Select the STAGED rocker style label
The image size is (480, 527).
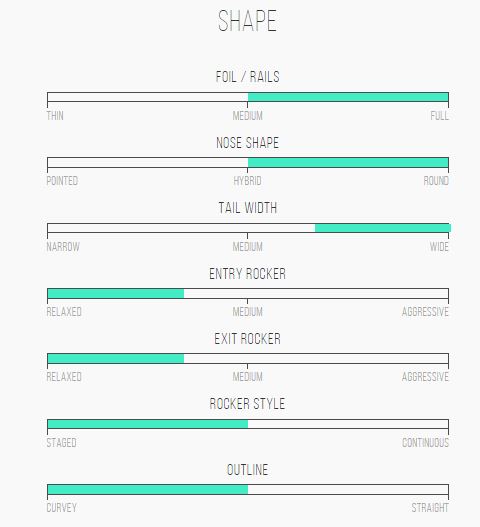[62, 443]
